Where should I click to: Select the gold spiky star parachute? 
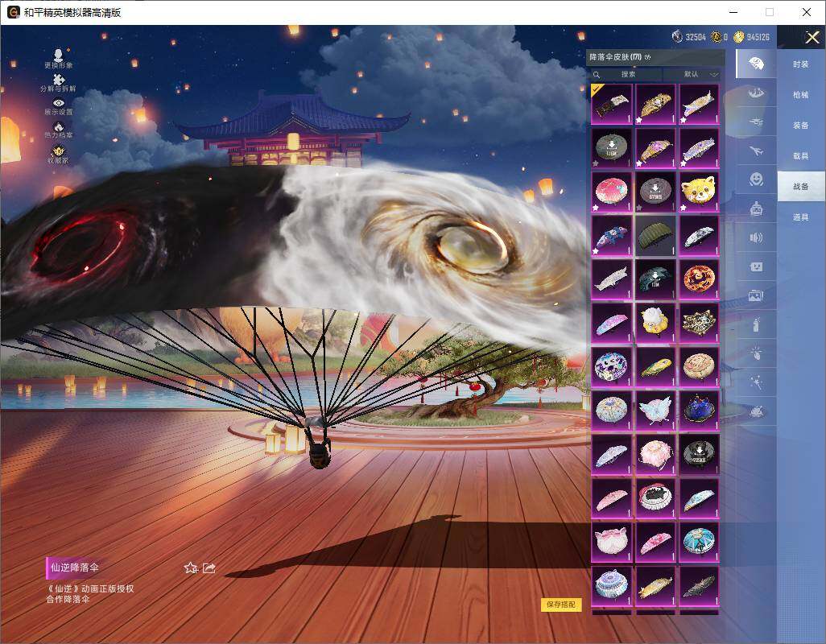(699, 323)
